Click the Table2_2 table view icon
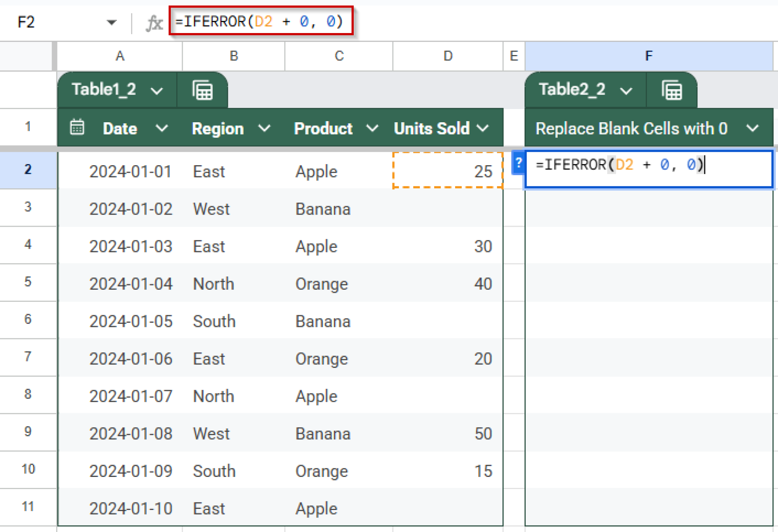Screen dimensions: 778x532 (x=672, y=90)
